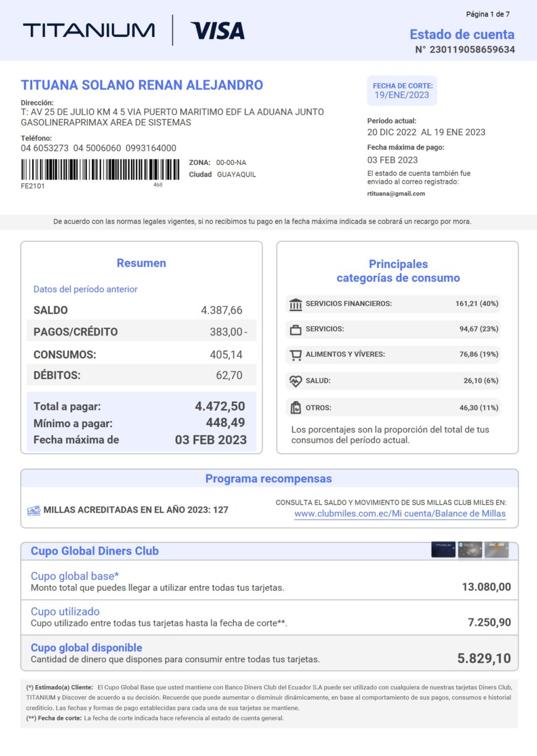Click the Total a pagar amount 4.472,50

coord(220,406)
